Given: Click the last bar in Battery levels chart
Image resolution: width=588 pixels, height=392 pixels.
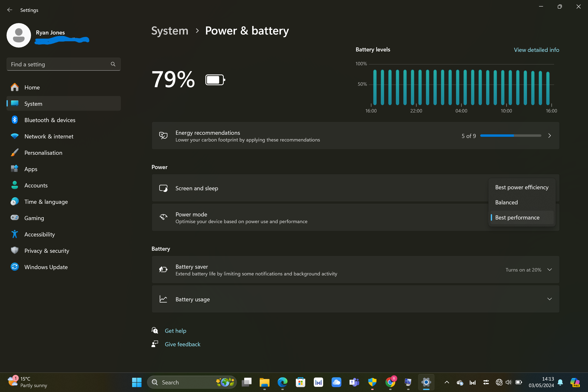Looking at the screenshot, I should 548,88.
